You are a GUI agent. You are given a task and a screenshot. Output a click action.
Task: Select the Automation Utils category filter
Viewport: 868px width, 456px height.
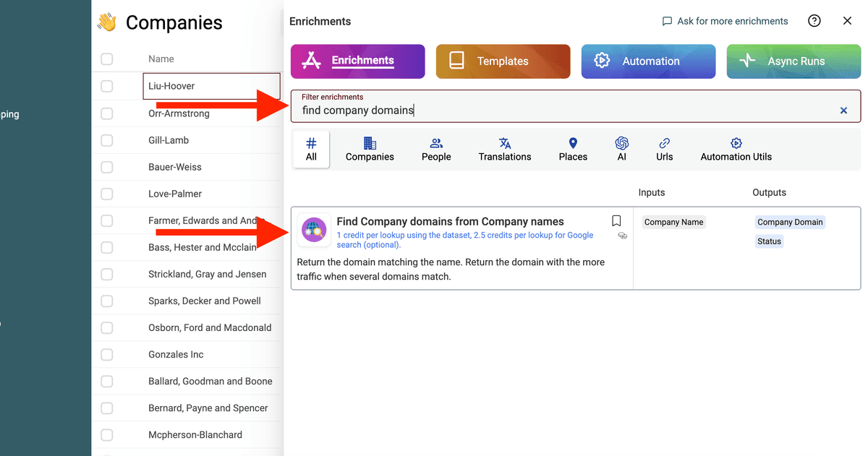[x=736, y=150]
